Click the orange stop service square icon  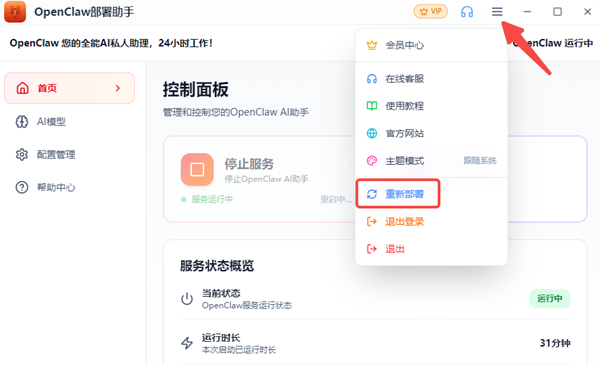click(x=197, y=169)
